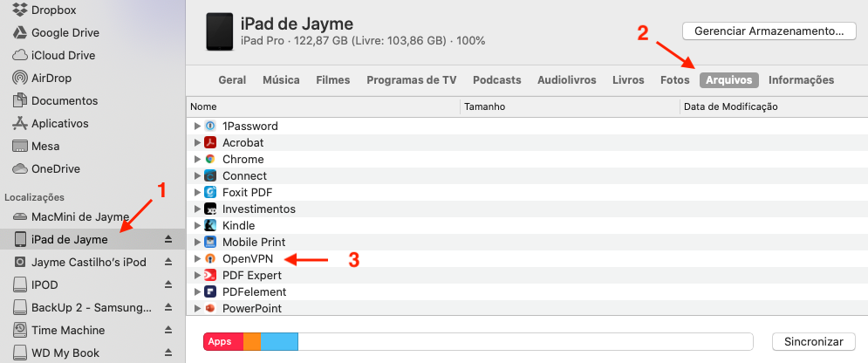Click the Gerenciar Armazenamento button
The height and width of the screenshot is (363, 868).
(x=769, y=31)
